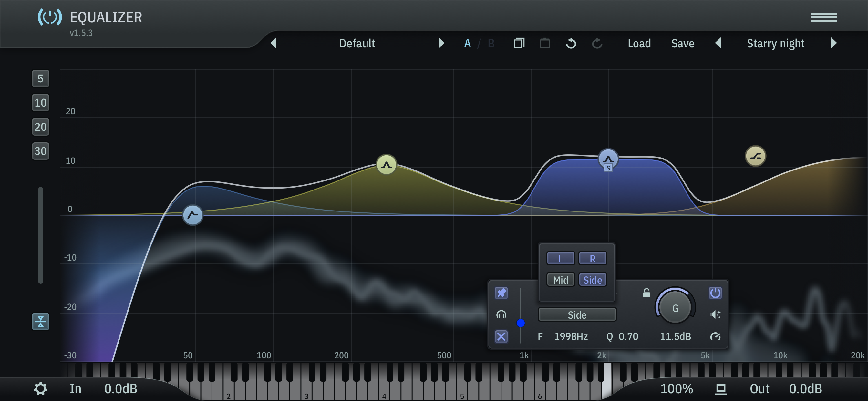Toggle the band power button
868x401 pixels.
[715, 293]
